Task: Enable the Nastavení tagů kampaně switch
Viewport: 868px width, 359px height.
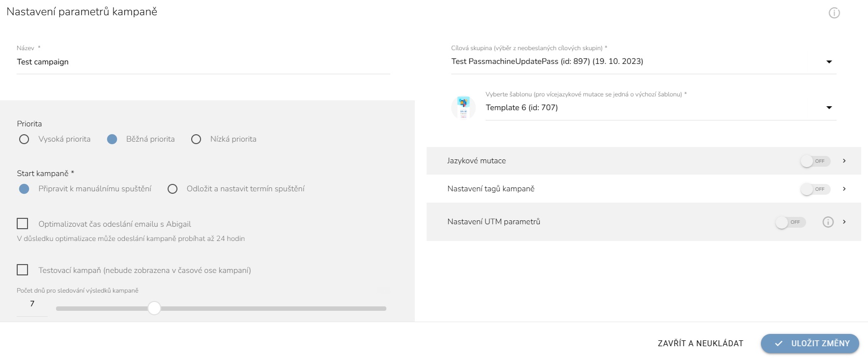Action: click(815, 189)
